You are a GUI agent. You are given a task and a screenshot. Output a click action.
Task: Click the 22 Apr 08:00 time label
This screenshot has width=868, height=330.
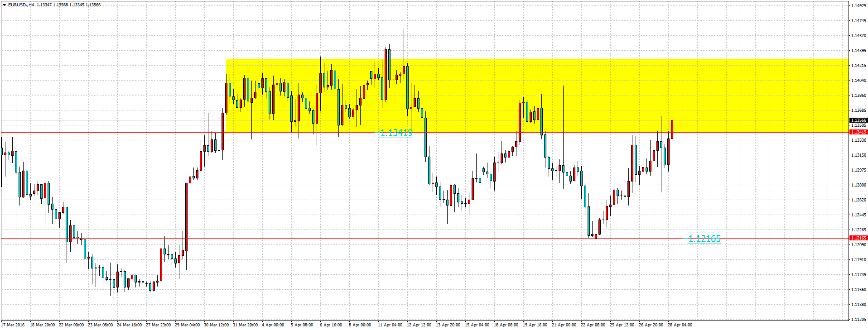(593, 325)
